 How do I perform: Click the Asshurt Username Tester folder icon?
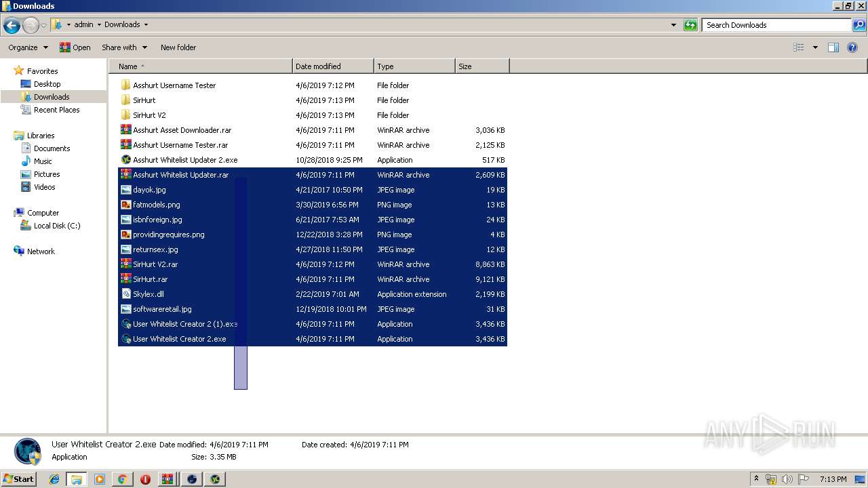125,85
